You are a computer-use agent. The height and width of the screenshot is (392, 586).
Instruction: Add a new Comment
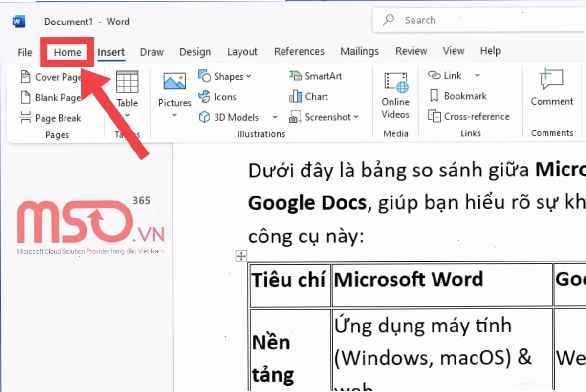click(552, 87)
